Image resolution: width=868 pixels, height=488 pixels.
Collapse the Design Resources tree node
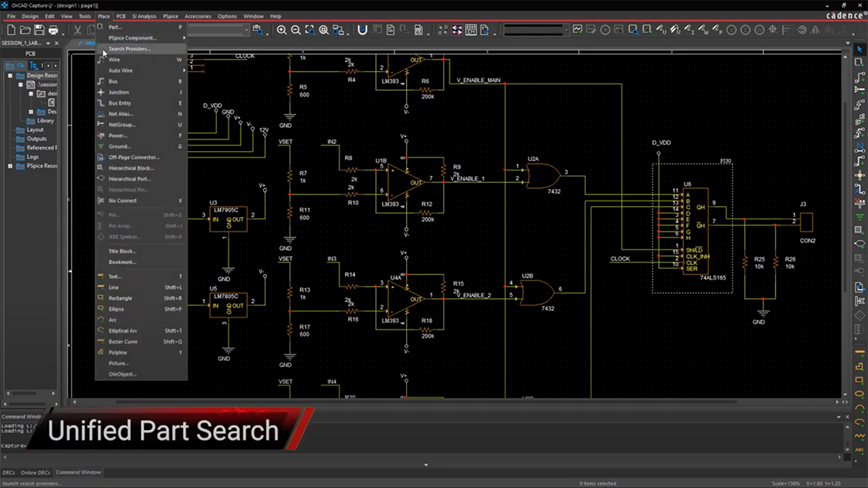(x=10, y=75)
